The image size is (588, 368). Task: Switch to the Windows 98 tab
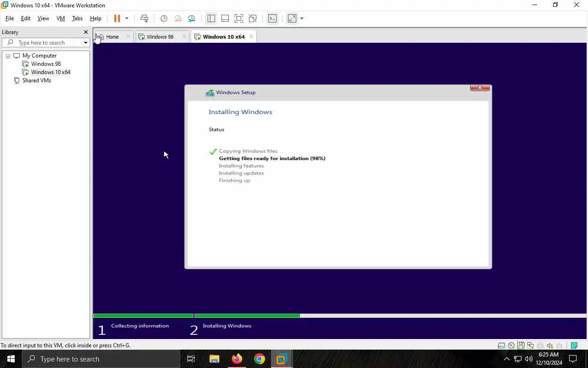pyautogui.click(x=160, y=37)
